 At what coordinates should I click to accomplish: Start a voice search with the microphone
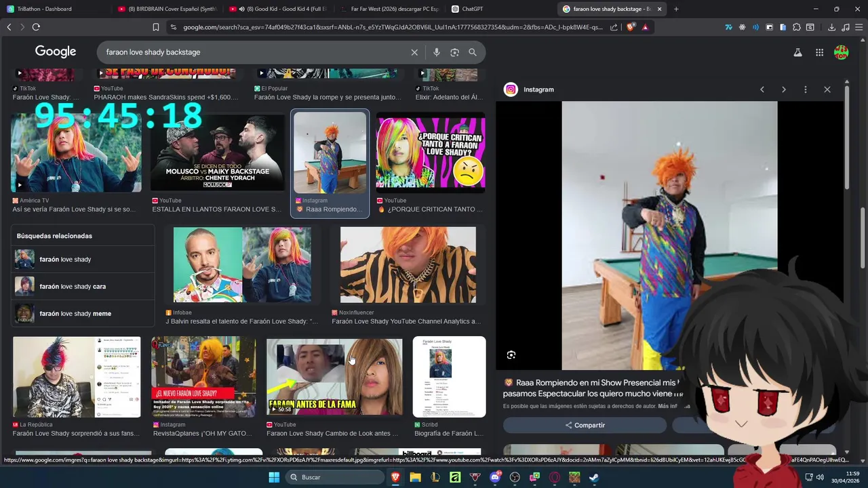pos(436,52)
